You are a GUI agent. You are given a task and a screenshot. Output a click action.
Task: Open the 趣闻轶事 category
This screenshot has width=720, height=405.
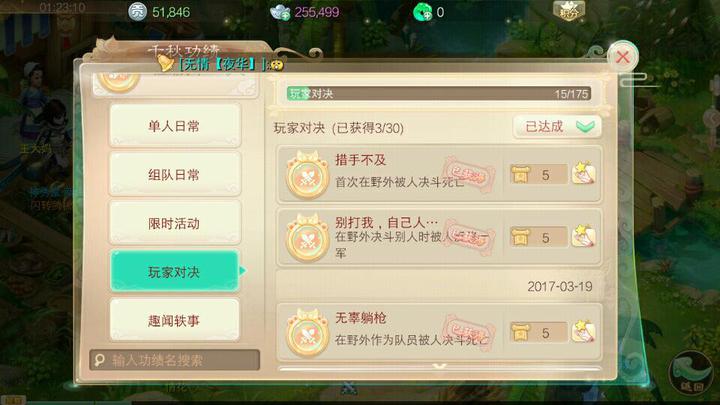pyautogui.click(x=174, y=320)
